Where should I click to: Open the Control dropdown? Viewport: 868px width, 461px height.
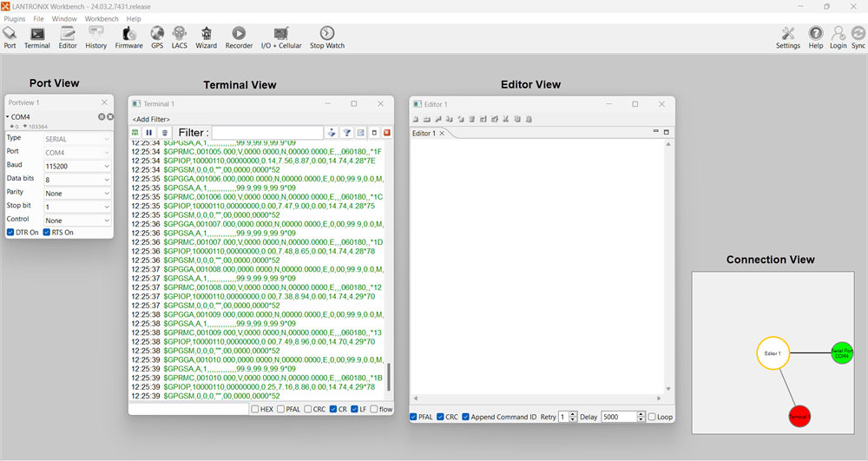pyautogui.click(x=77, y=221)
